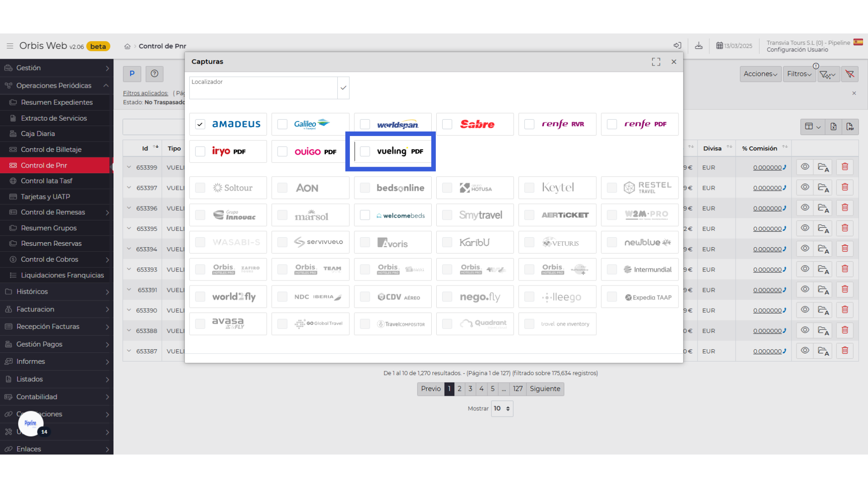Click the logout icon in top bar
The width and height of the screenshot is (868, 488).
tap(677, 46)
